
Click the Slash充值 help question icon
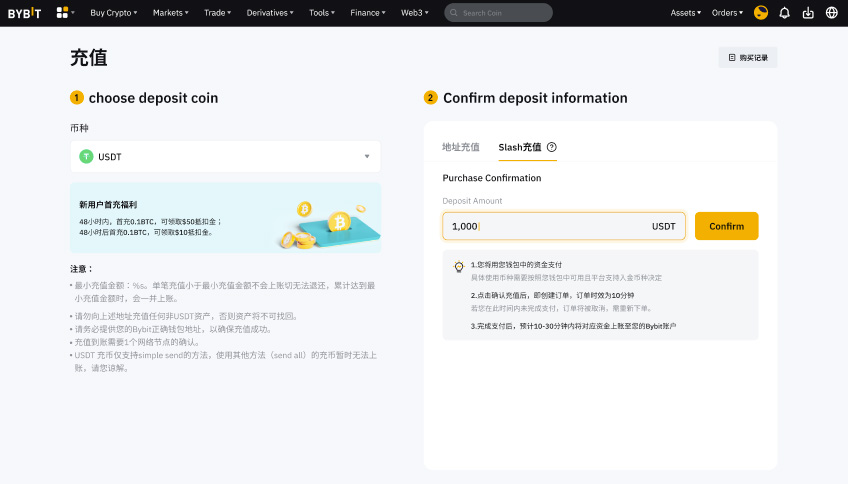click(x=552, y=147)
